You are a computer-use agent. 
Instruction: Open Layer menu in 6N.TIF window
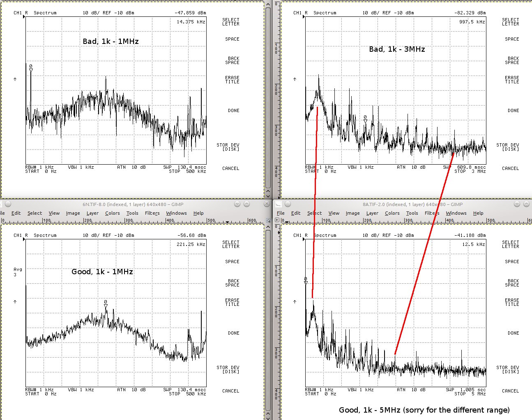pyautogui.click(x=92, y=213)
